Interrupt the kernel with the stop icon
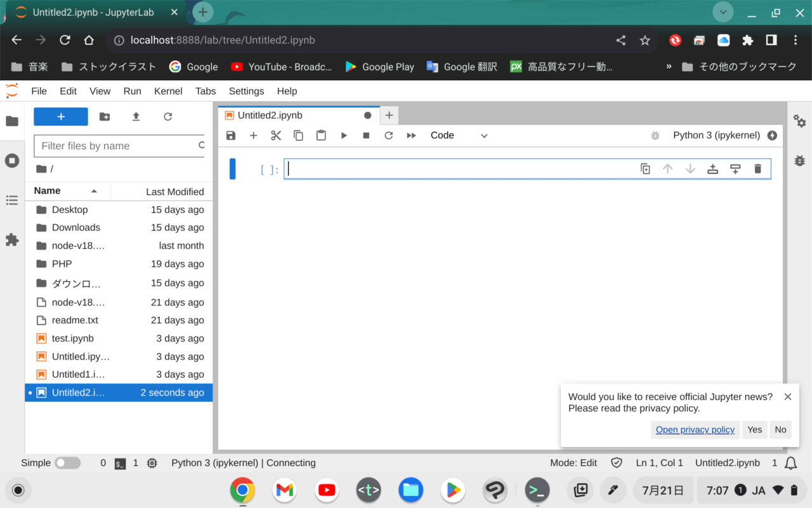This screenshot has width=812, height=508. click(366, 135)
